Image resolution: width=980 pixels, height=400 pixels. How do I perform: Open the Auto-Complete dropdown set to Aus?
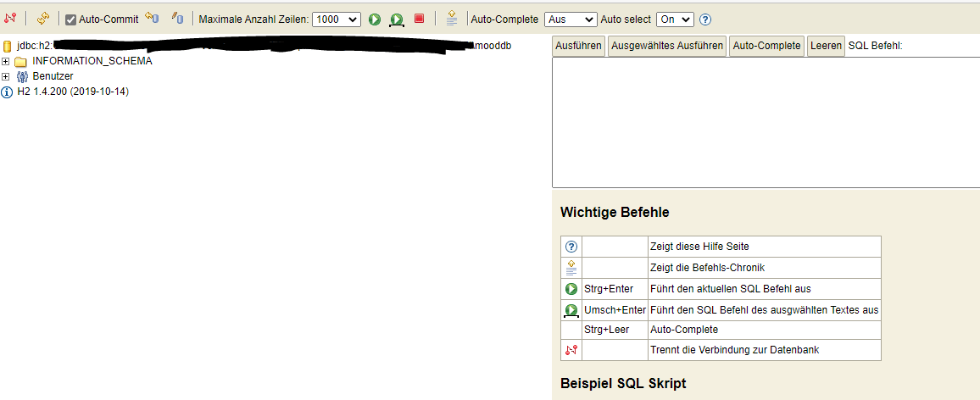point(571,19)
